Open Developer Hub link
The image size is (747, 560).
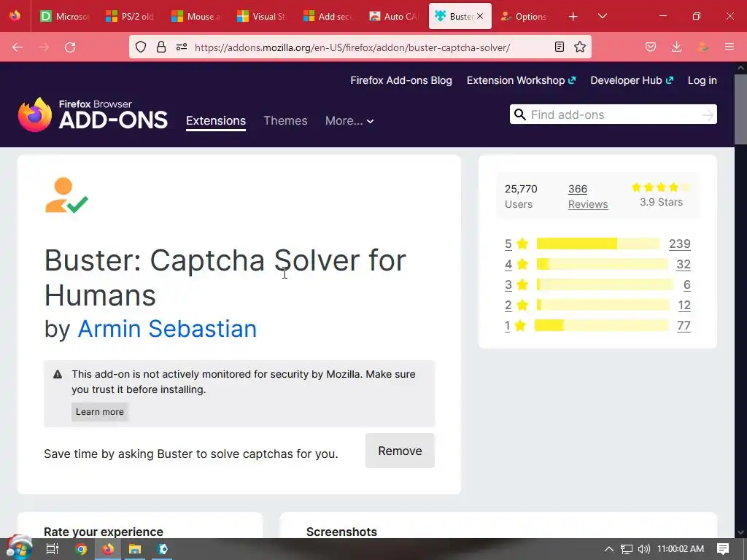[x=632, y=80]
